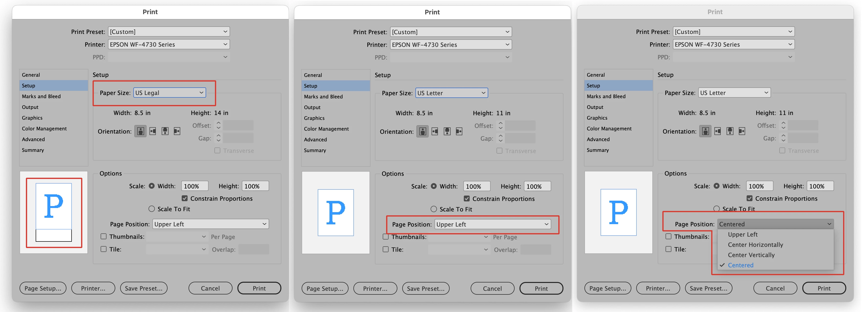This screenshot has width=868, height=312.
Task: Enable Thumbnails checkbox in the US Legal dialog
Action: 104,237
